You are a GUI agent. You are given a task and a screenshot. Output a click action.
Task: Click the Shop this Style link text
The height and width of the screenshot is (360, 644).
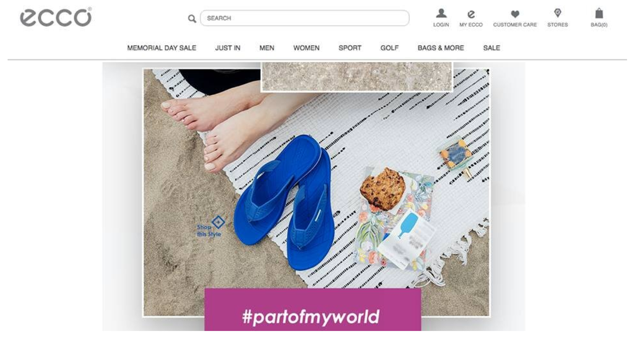209,231
